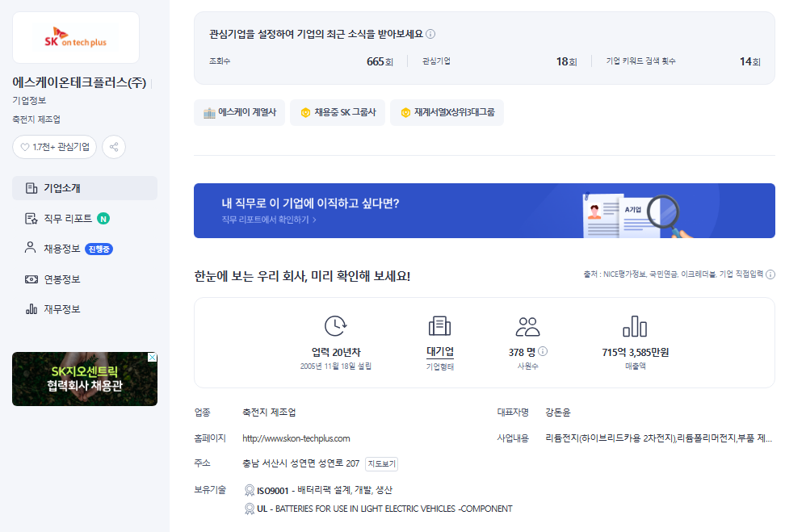Click the people icon above 378 명
The width and height of the screenshot is (806, 532).
pos(528,326)
